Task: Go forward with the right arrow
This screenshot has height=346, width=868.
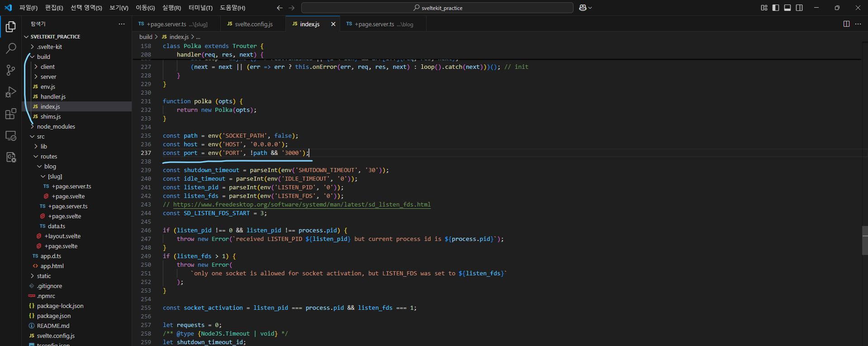Action: [291, 8]
